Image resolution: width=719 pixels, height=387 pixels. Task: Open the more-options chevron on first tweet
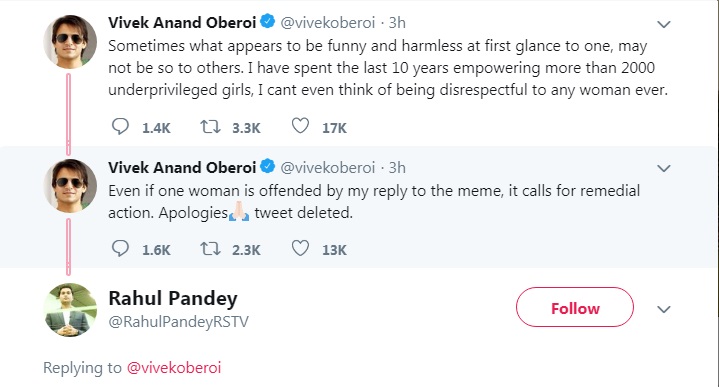pos(664,24)
